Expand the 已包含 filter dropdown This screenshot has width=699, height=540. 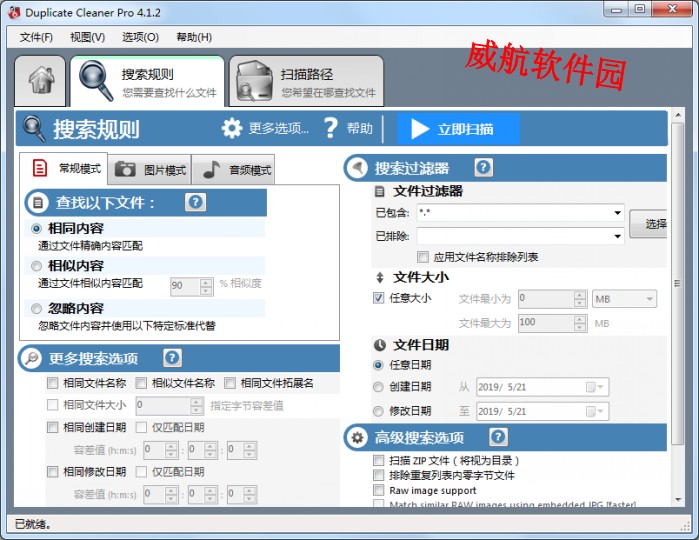(617, 213)
